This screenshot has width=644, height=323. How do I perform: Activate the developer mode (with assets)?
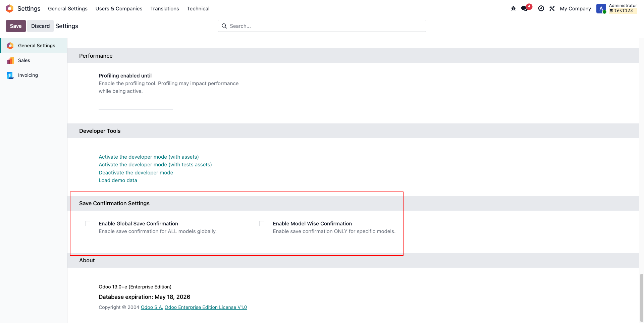pyautogui.click(x=149, y=157)
